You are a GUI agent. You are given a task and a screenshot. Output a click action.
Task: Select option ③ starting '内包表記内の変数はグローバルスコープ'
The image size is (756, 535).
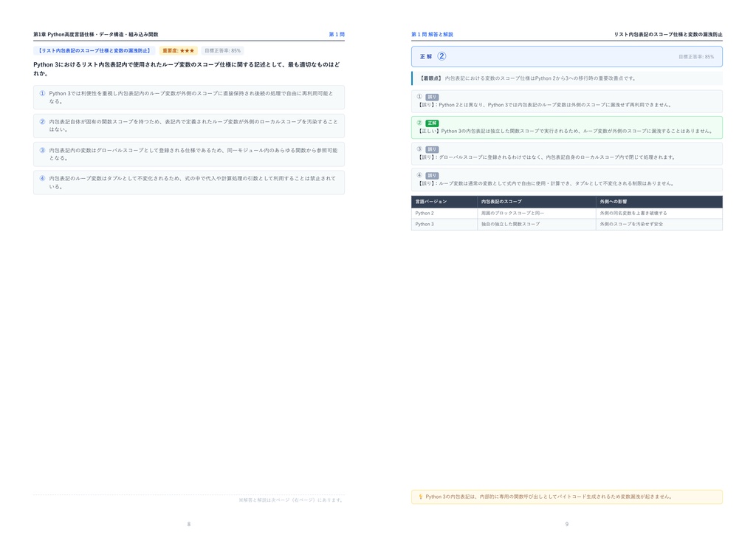189,154
